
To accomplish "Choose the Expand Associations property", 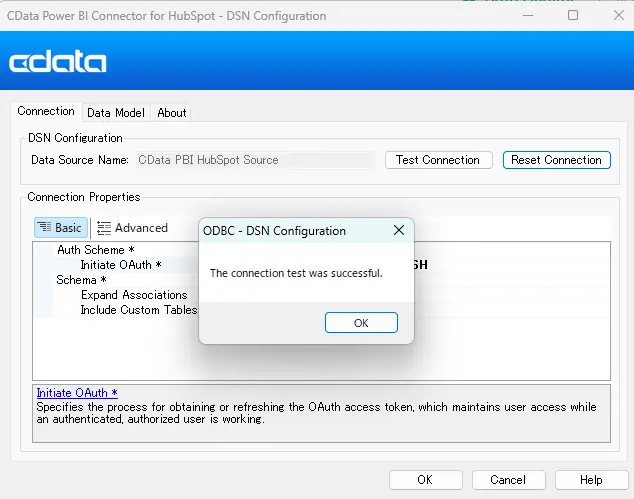I will pyautogui.click(x=134, y=295).
